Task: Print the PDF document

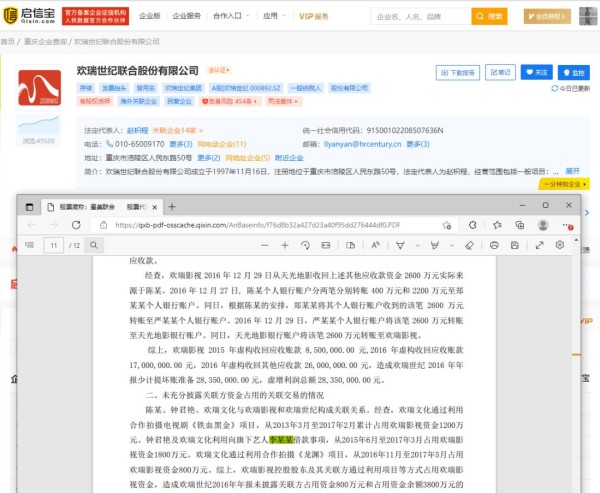Action: pyautogui.click(x=496, y=245)
